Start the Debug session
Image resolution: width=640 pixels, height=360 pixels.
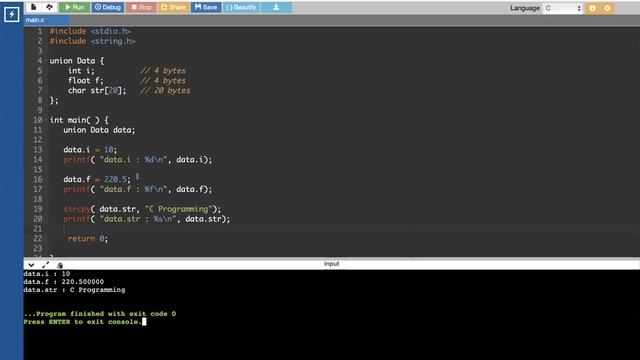click(108, 7)
